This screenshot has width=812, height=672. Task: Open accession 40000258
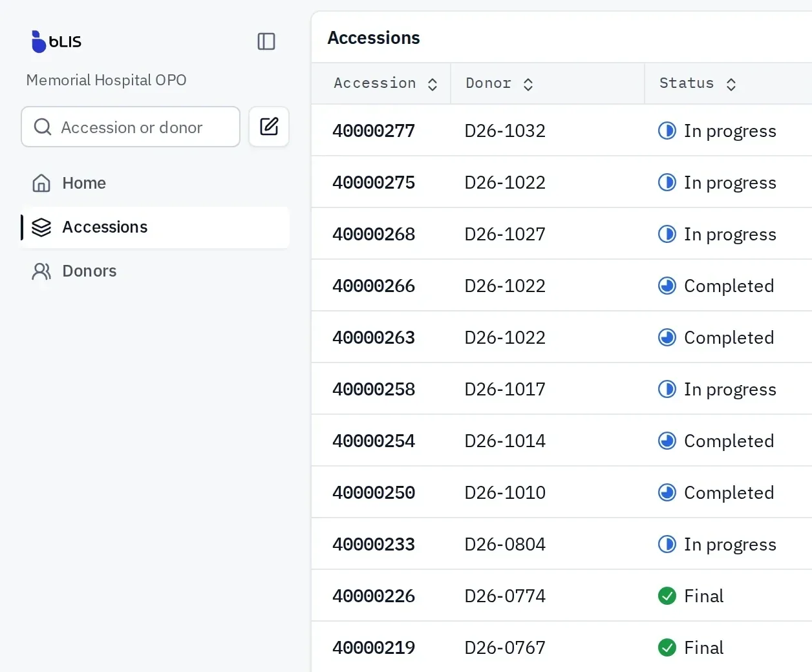[x=374, y=389]
